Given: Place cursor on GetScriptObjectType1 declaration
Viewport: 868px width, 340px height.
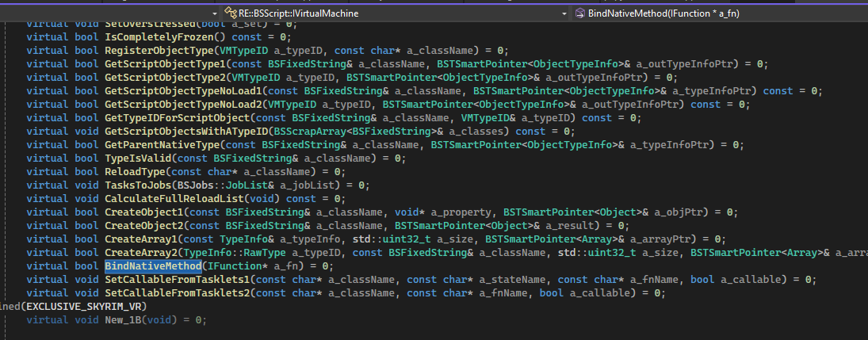Looking at the screenshot, I should coord(166,63).
